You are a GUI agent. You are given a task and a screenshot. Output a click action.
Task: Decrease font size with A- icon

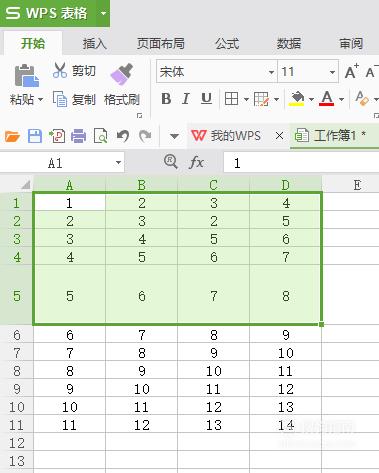[372, 71]
